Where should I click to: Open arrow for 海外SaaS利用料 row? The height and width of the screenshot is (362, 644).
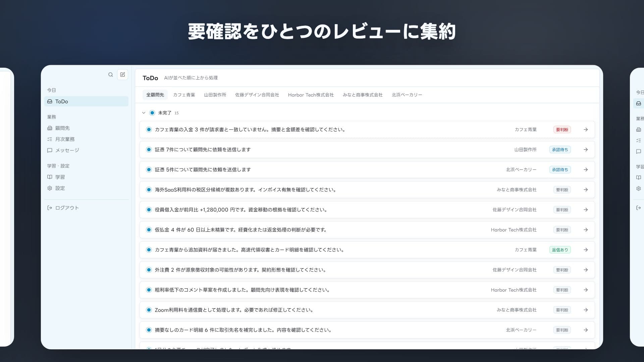586,190
